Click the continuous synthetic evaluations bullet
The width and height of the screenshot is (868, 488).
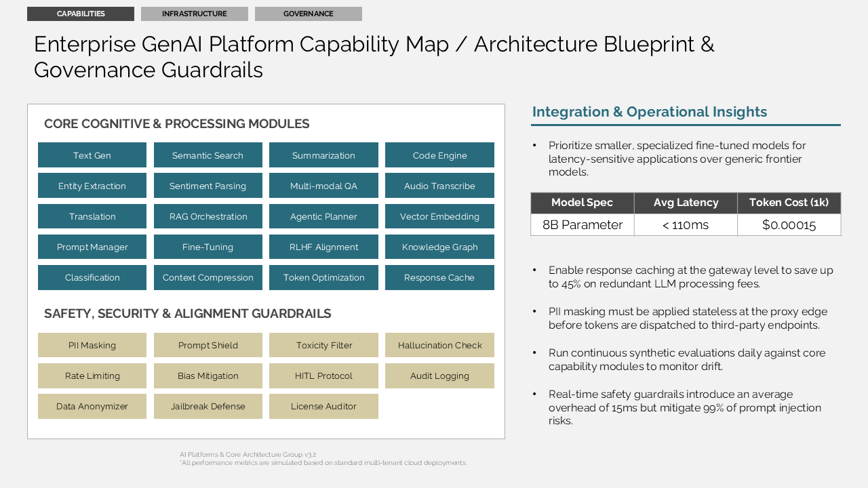(686, 359)
